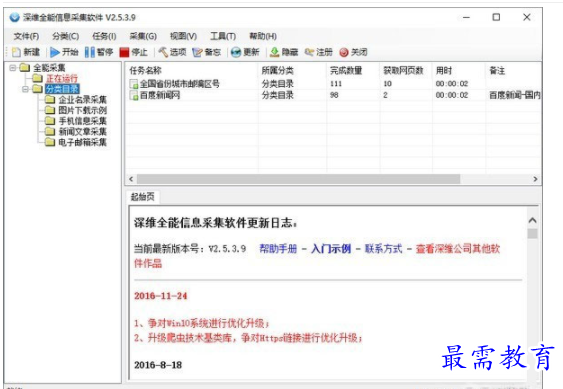
Task: Open the 联系方式 link
Action: point(383,249)
